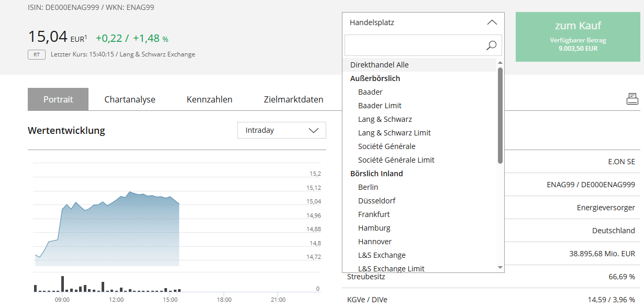Expand the chart period selector arrow
This screenshot has height=308, width=644.
click(x=314, y=130)
